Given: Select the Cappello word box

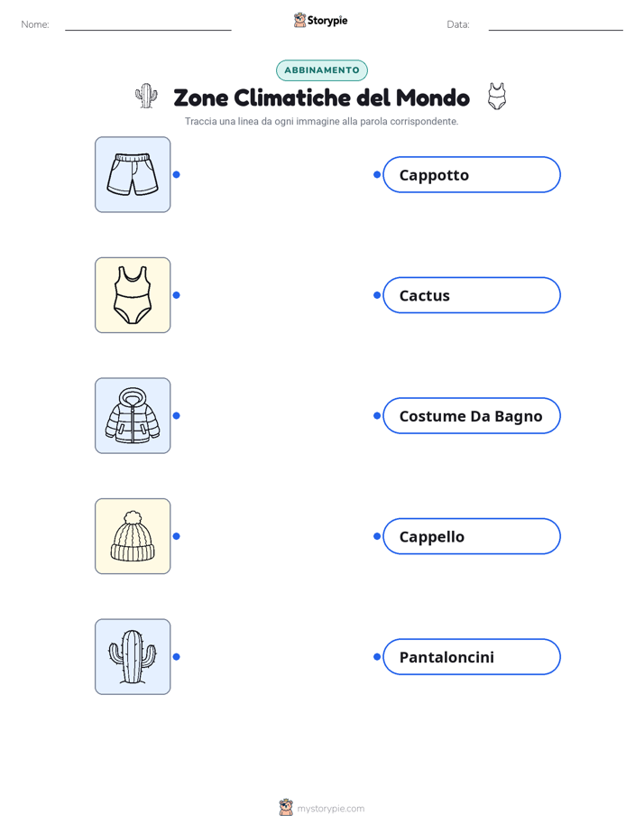Looking at the screenshot, I should (472, 536).
